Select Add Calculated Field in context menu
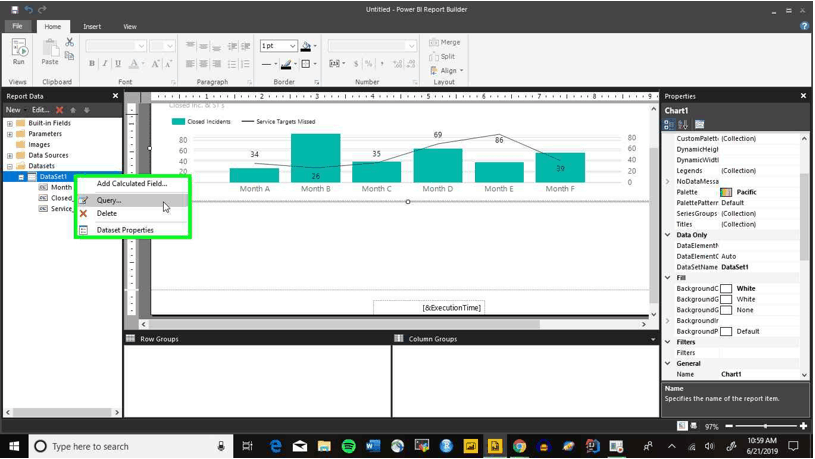 tap(133, 183)
